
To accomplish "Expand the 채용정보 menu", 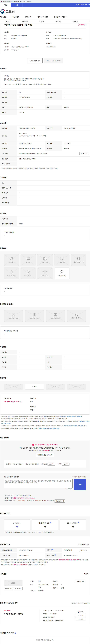I will point(4,17).
